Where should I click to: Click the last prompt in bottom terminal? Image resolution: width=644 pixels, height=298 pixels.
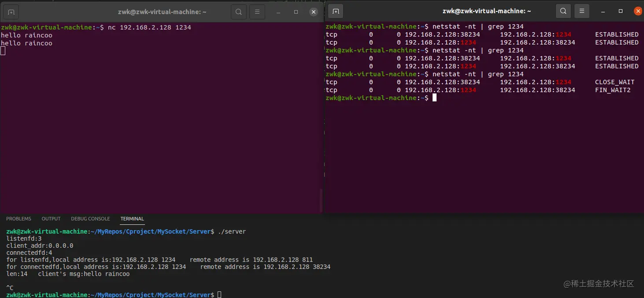tap(114, 294)
